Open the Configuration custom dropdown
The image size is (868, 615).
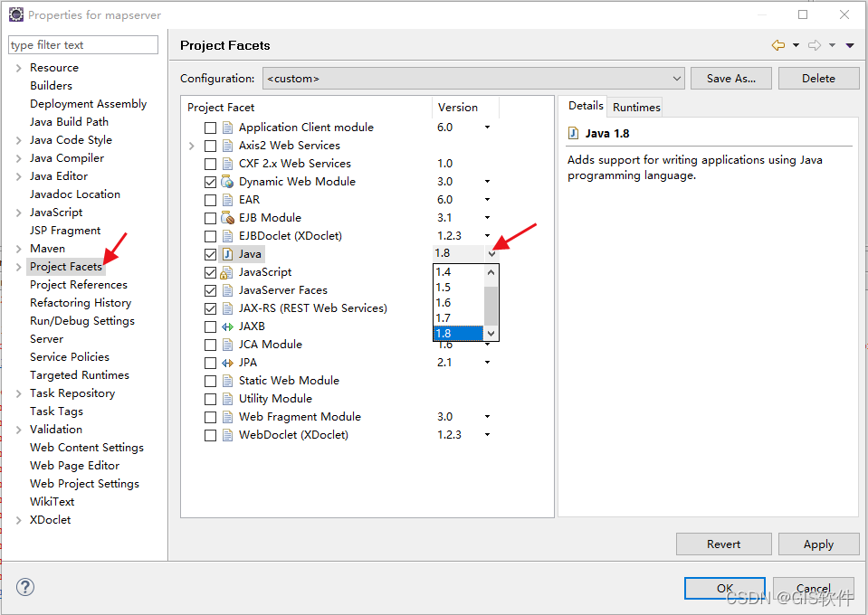click(473, 79)
